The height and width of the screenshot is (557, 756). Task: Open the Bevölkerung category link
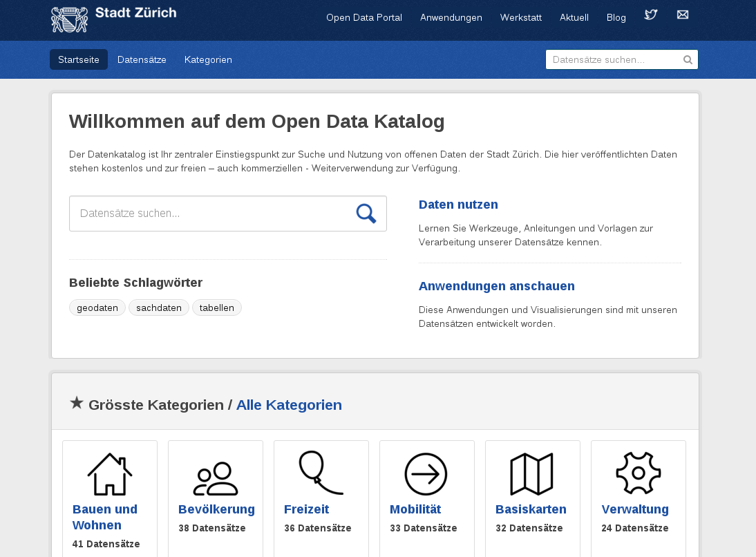pos(216,509)
